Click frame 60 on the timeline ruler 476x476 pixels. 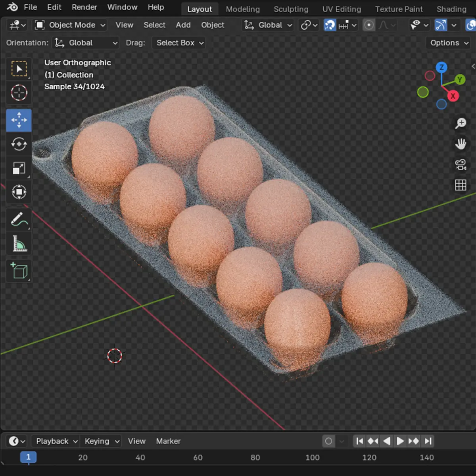click(198, 457)
